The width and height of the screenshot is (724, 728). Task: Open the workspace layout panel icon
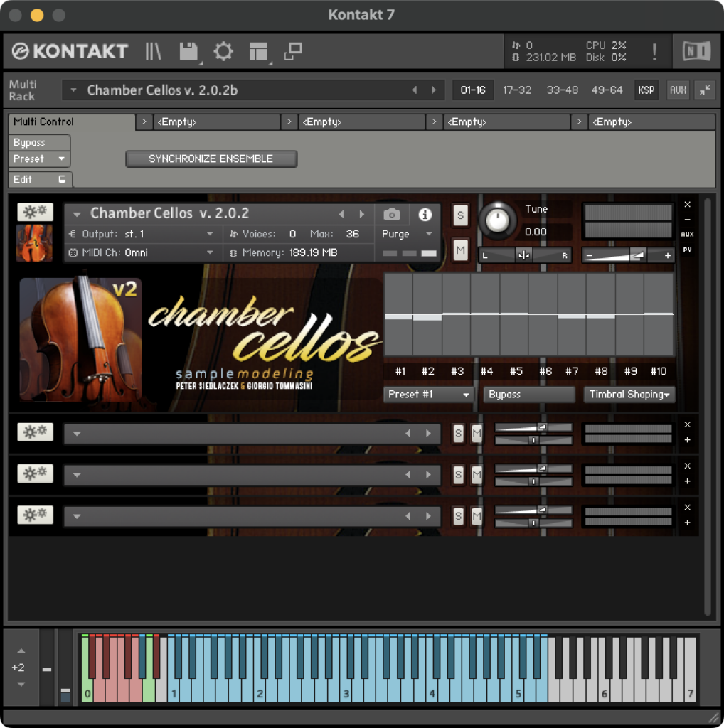click(x=258, y=51)
